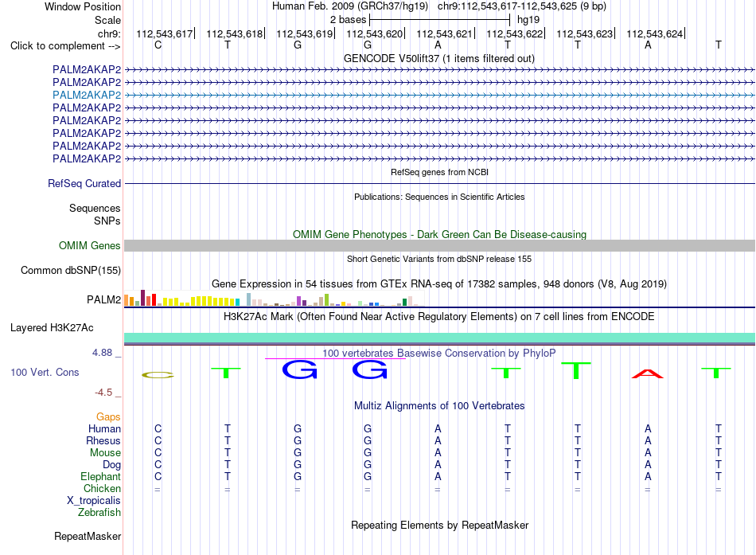Click the OMIM Genes track label
756x555 pixels.
click(x=89, y=245)
